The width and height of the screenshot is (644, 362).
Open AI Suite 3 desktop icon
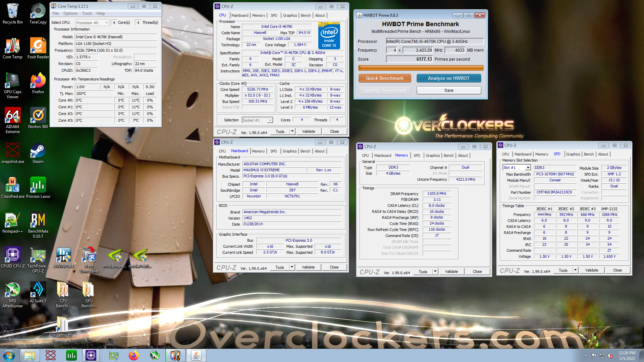(38, 292)
